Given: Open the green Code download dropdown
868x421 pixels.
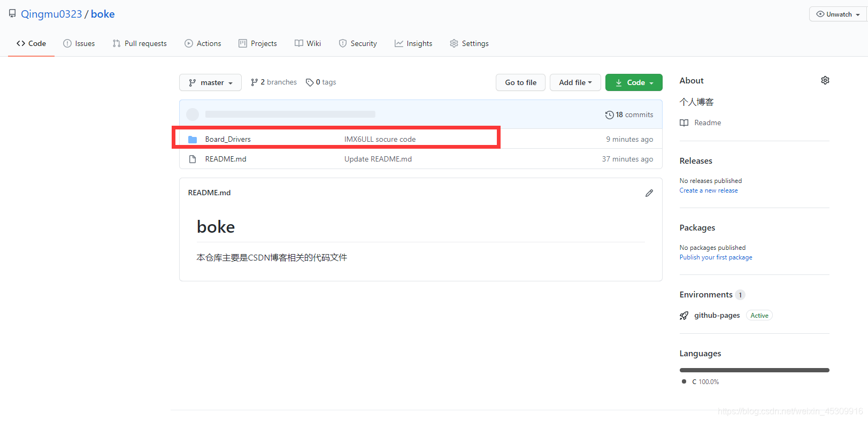Looking at the screenshot, I should click(634, 82).
